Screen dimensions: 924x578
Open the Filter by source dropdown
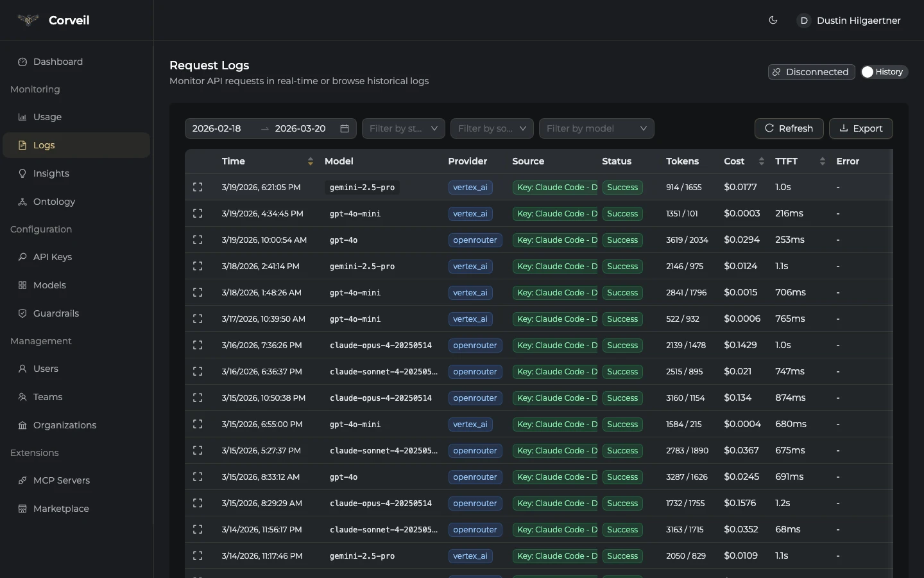[x=492, y=128]
